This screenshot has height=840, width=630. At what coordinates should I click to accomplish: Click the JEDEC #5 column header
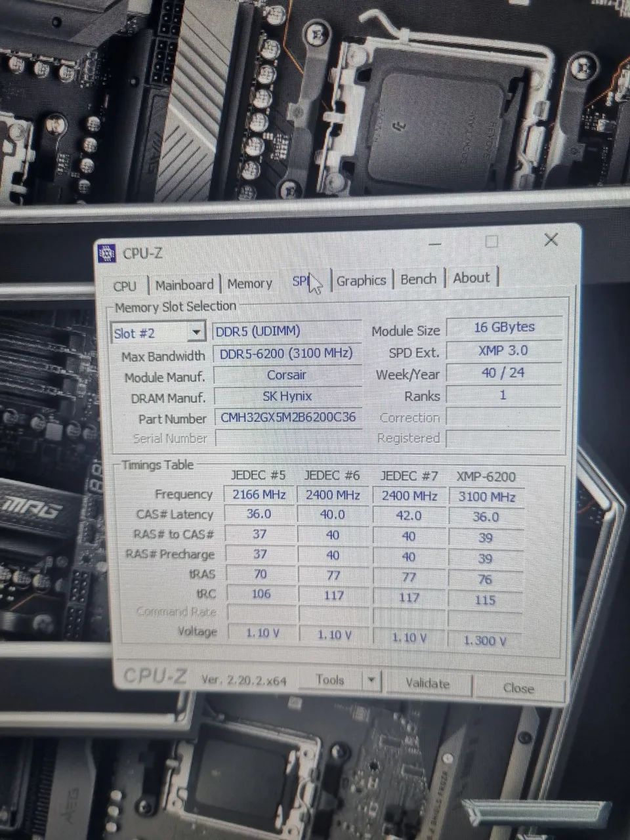click(x=258, y=475)
